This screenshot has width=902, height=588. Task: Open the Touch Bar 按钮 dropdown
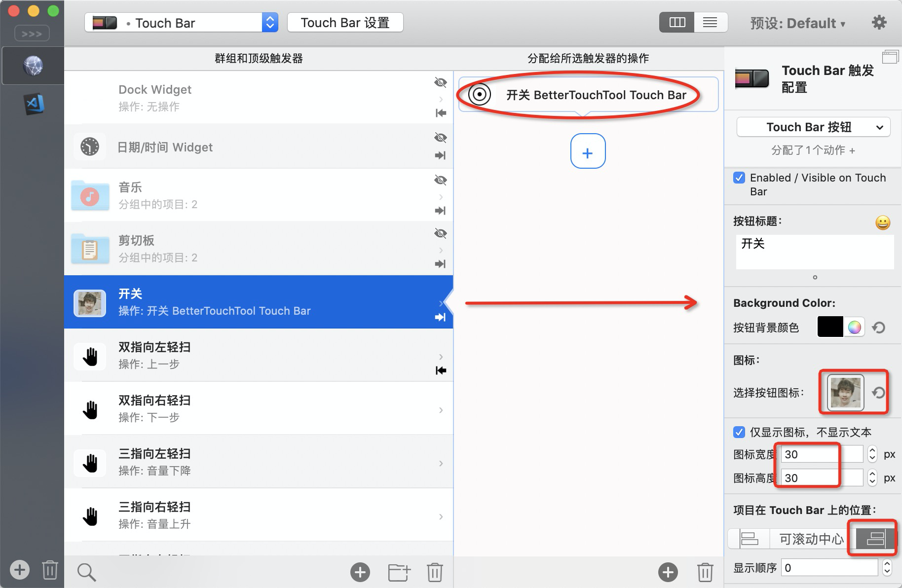click(x=813, y=127)
